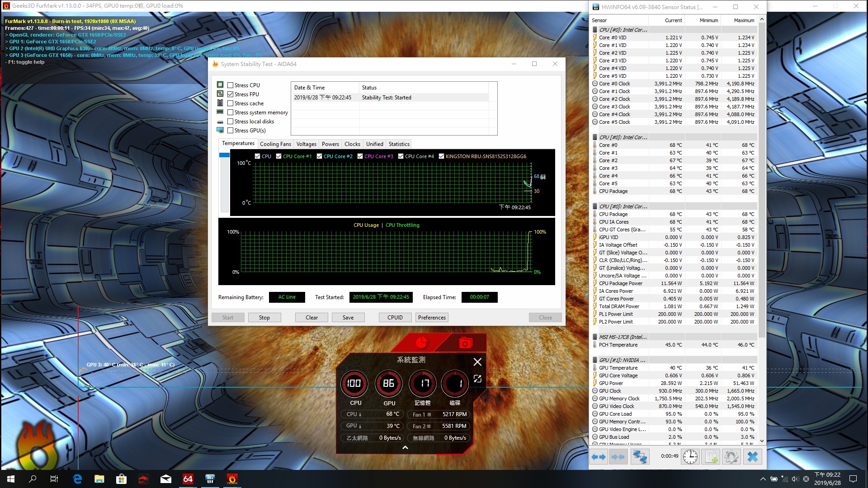
Task: Switch to the Cooling Fans tab
Action: tap(275, 144)
